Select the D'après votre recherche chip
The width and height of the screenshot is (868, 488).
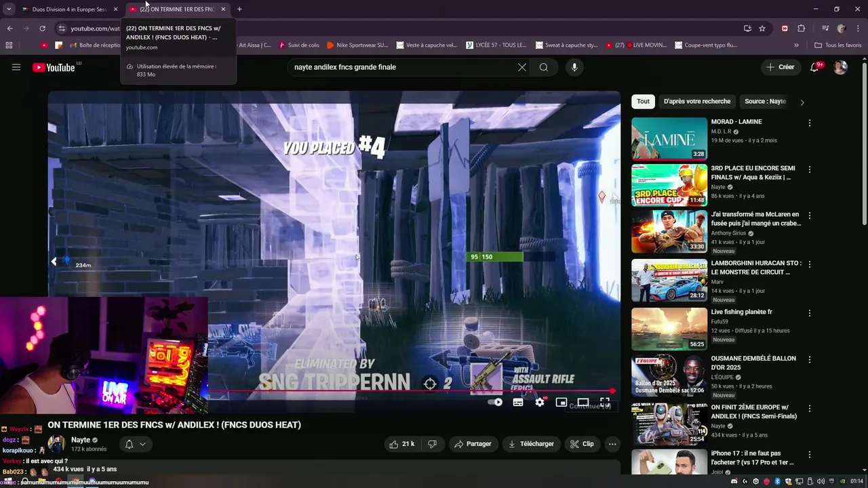697,102
